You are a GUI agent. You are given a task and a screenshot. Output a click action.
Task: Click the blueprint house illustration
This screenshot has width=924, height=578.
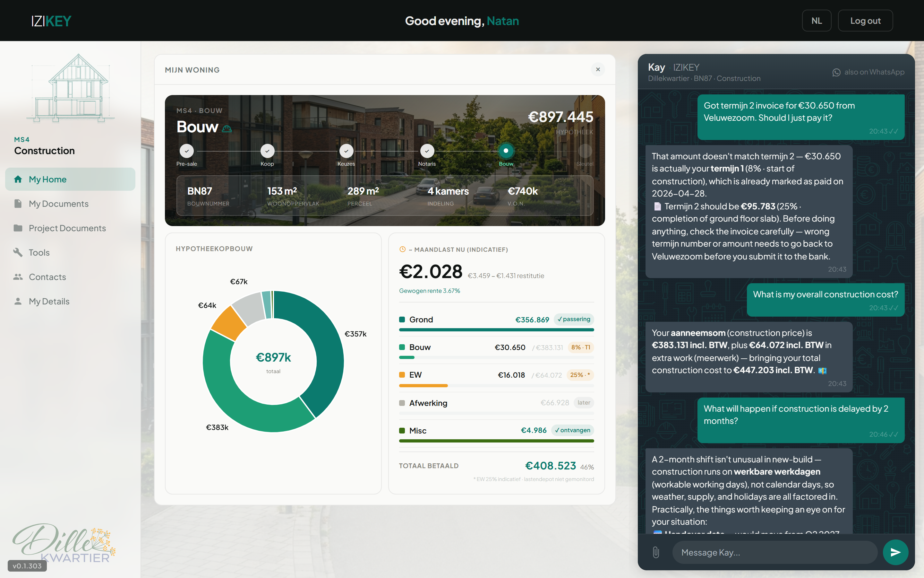(71, 88)
